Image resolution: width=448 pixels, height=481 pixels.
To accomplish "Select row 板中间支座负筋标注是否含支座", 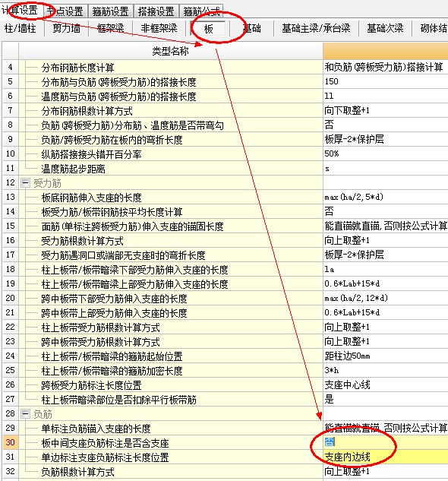I will [171, 443].
